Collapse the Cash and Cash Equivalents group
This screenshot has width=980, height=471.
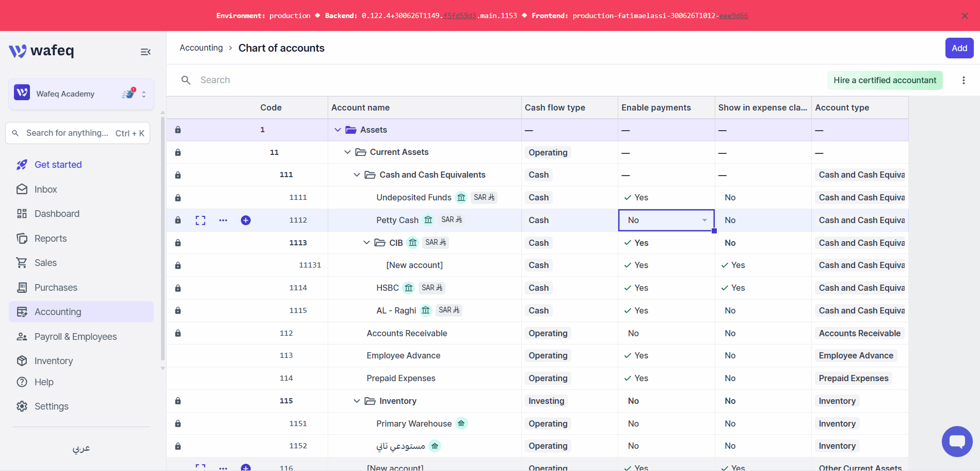[x=357, y=175]
